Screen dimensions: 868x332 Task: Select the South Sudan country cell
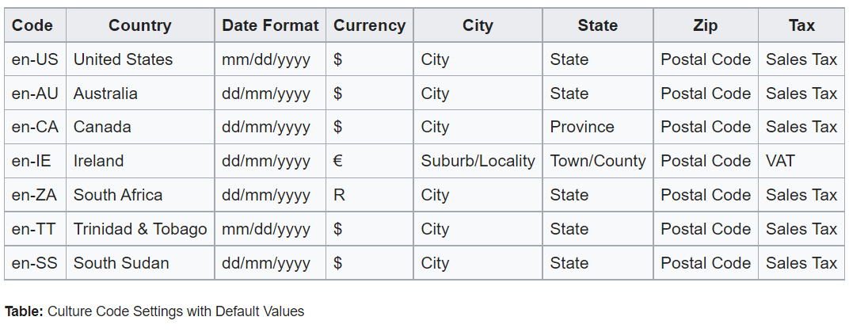coord(121,263)
